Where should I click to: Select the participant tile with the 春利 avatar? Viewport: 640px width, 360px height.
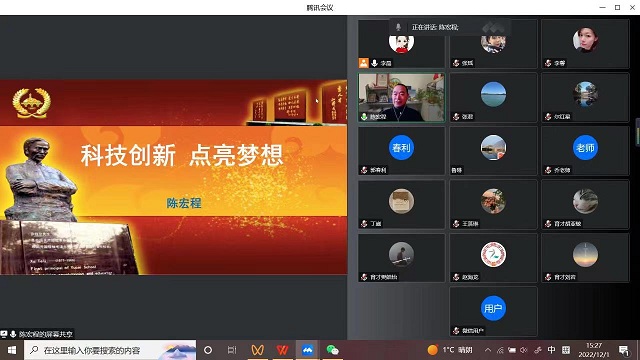click(401, 151)
